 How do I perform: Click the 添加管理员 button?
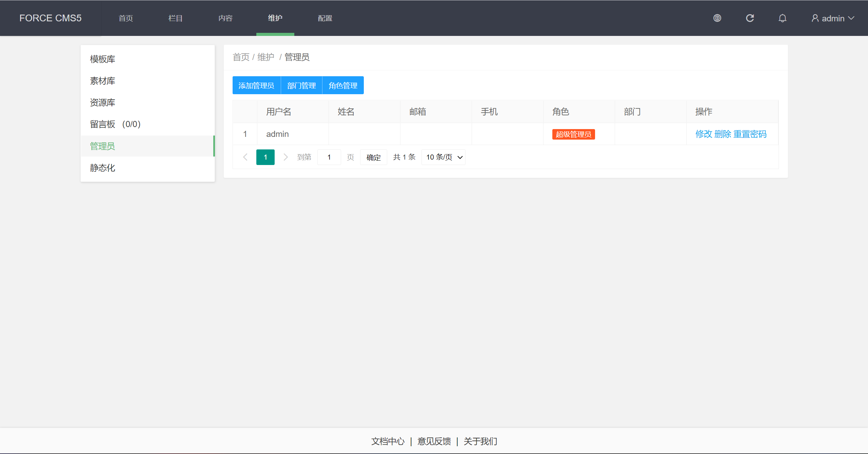click(x=257, y=85)
